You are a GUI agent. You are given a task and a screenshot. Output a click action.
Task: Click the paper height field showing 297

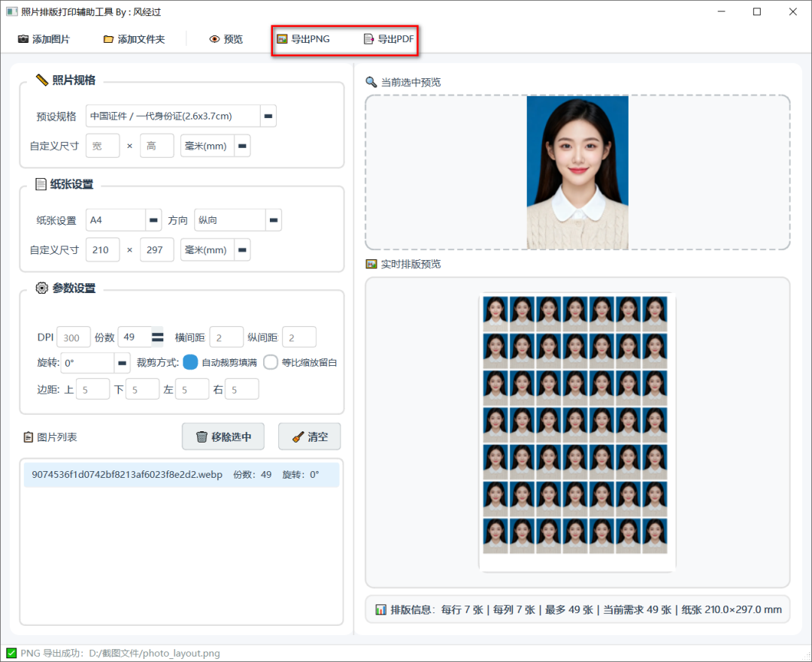pos(157,250)
